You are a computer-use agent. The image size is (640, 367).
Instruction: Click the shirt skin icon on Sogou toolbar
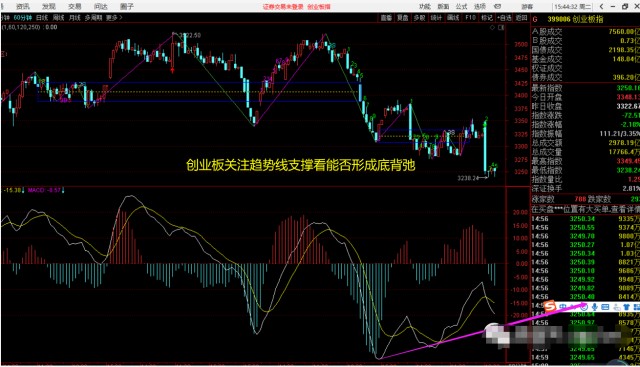626,307
